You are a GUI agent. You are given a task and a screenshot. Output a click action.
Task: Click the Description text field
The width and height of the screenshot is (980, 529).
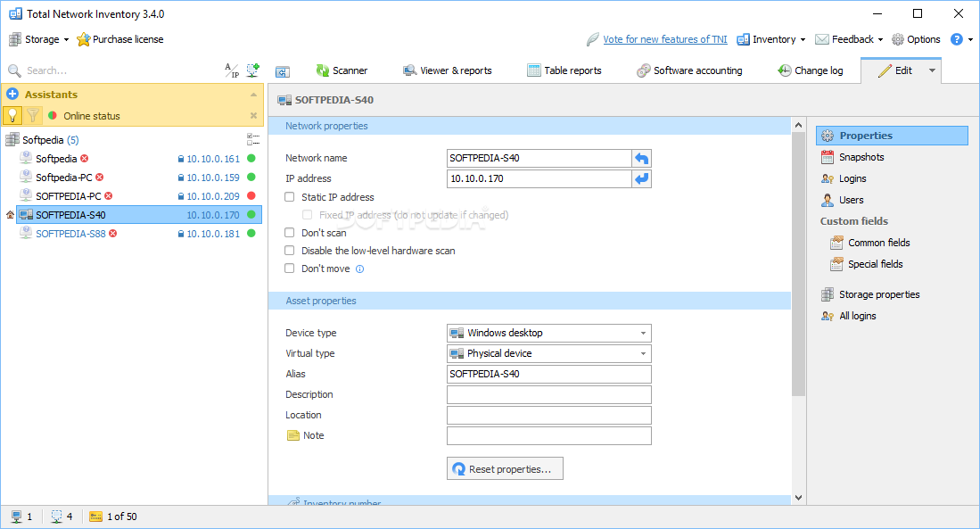click(x=548, y=394)
